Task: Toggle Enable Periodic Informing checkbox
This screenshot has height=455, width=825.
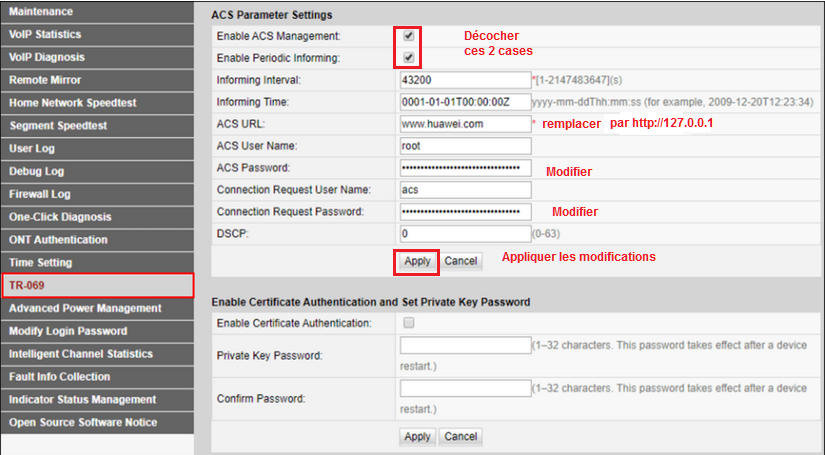Action: coord(409,58)
